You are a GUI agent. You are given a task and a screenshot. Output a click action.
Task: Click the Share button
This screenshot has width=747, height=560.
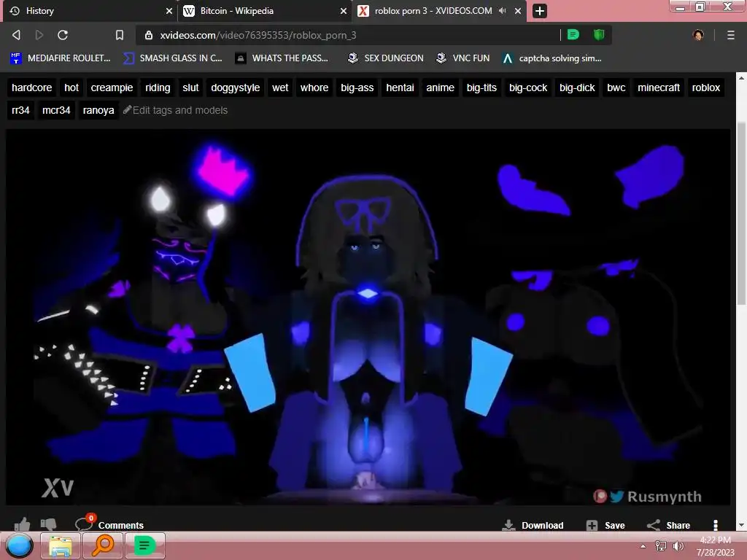pyautogui.click(x=668, y=525)
